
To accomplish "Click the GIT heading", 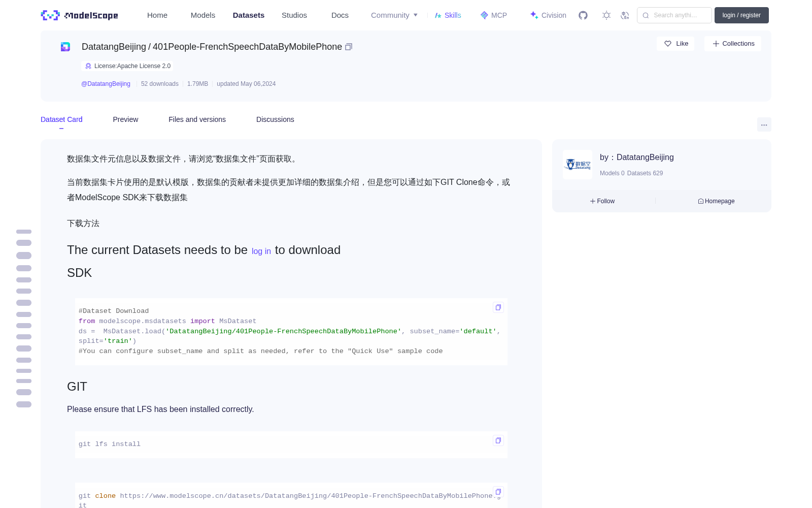I will [x=77, y=387].
